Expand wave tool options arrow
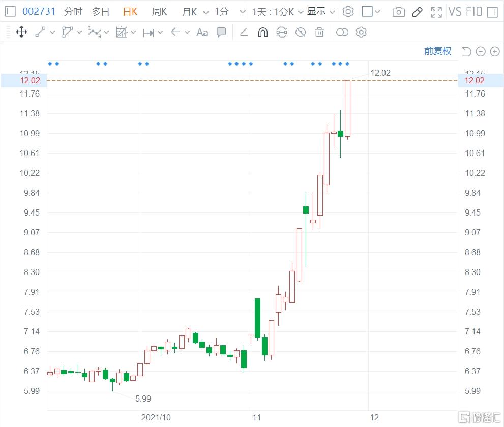The height and width of the screenshot is (427, 504). click(106, 32)
